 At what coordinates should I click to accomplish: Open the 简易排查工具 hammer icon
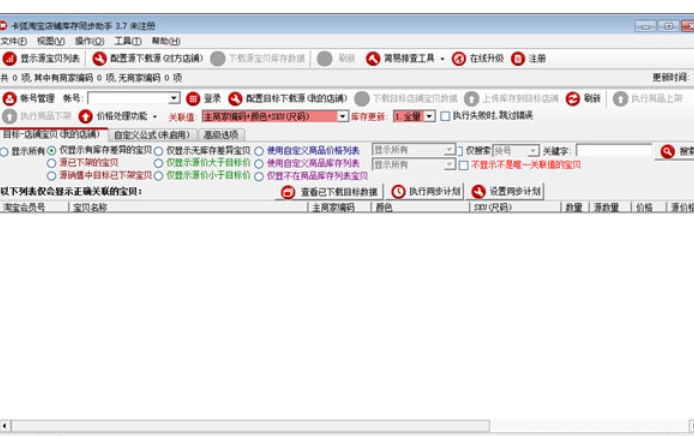(x=373, y=58)
